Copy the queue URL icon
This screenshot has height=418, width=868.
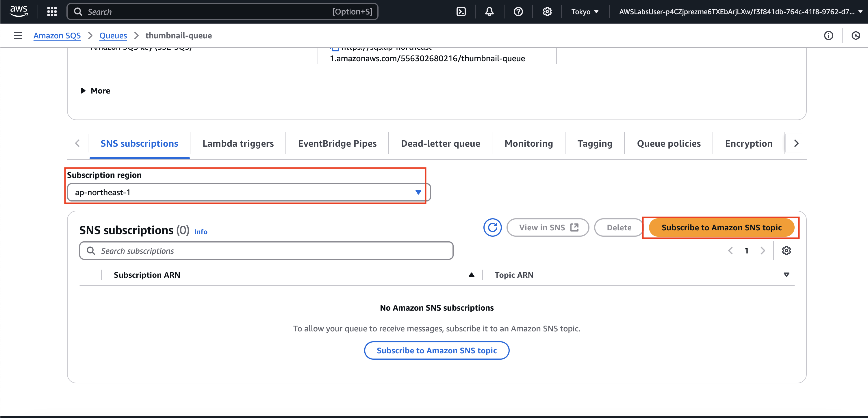334,49
